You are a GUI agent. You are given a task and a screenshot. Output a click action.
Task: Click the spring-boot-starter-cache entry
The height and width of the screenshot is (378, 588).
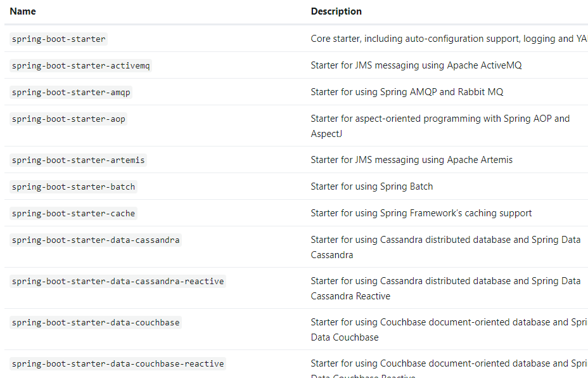[x=73, y=213]
